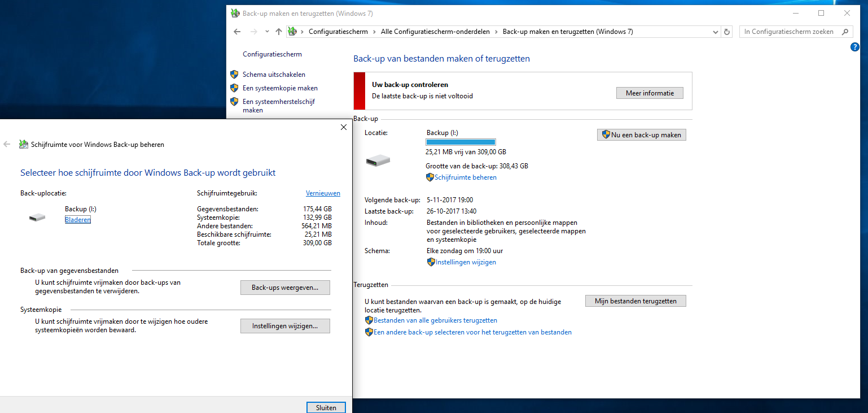Click the up-one-level arrow in navigation bar

coord(278,32)
